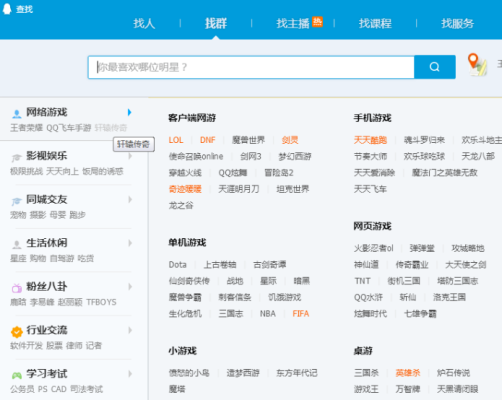Click the 影视娱乐 category icon
Viewport: 502px width, 400px height.
pos(16,157)
